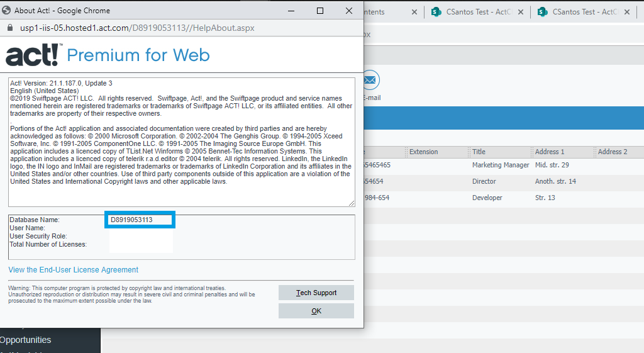Screen dimensions: 644x353
Task: Minimize the About Act! popup window
Action: 291,11
